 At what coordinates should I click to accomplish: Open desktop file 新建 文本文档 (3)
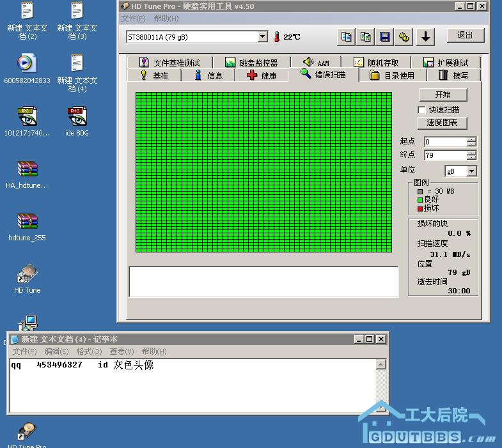pyautogui.click(x=77, y=21)
